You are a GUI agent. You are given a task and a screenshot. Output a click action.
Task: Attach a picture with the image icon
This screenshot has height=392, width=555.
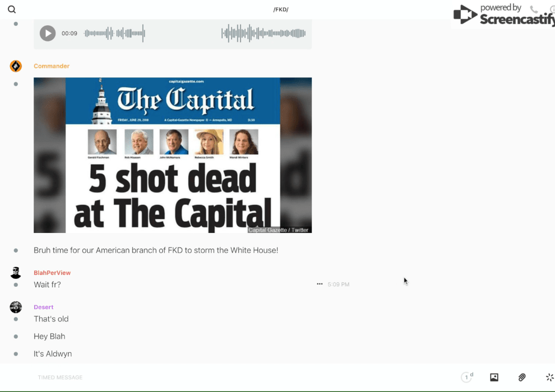pos(494,377)
